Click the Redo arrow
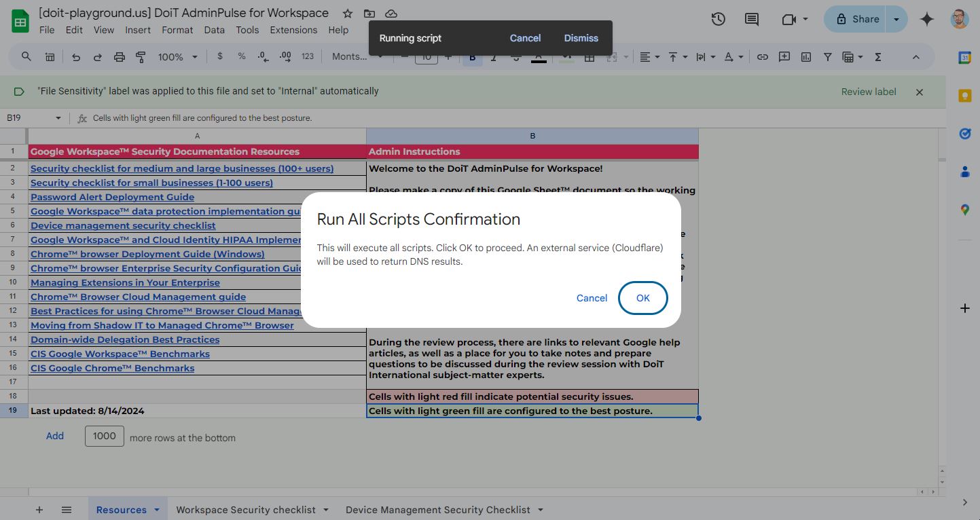 pos(98,57)
